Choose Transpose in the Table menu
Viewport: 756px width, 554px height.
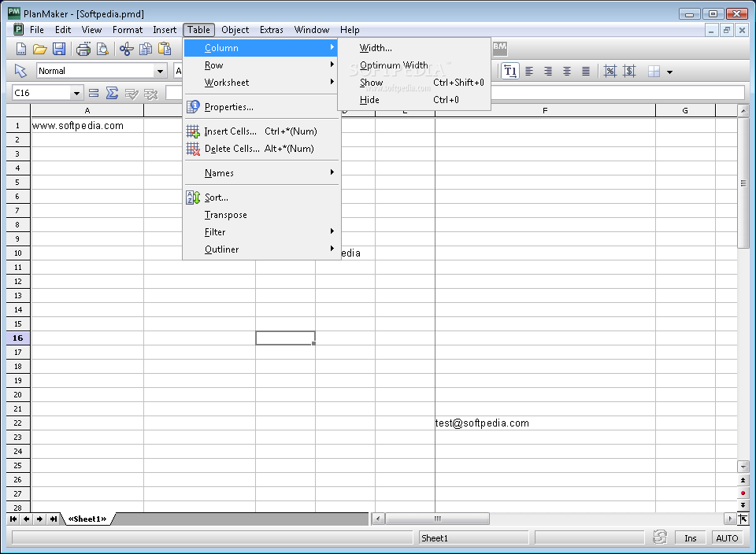point(225,215)
